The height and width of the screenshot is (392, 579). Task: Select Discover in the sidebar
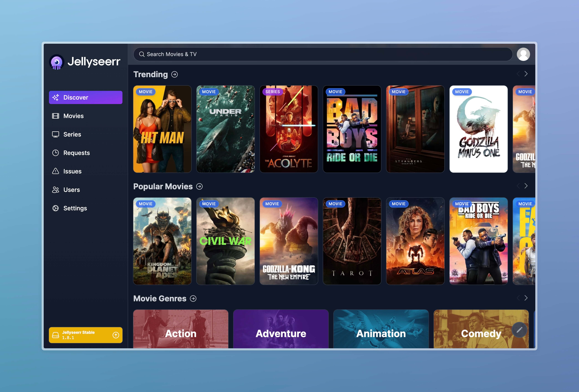[x=86, y=97]
